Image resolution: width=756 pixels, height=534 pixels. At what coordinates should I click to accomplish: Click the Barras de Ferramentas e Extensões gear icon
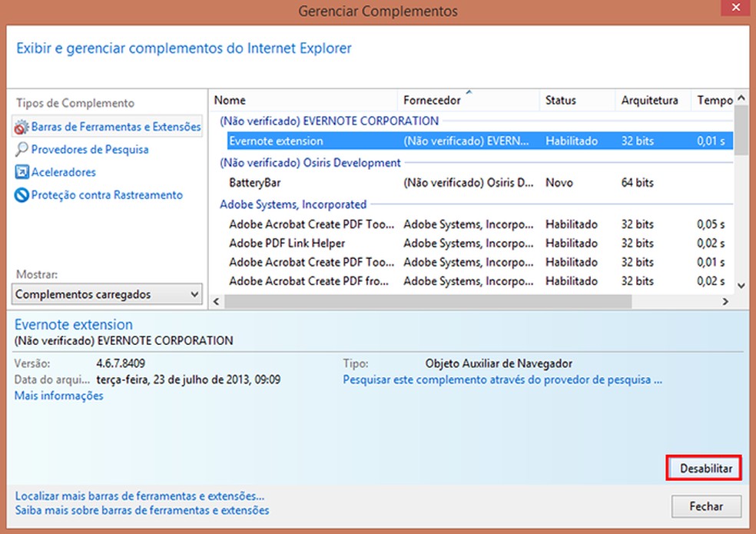(22, 128)
